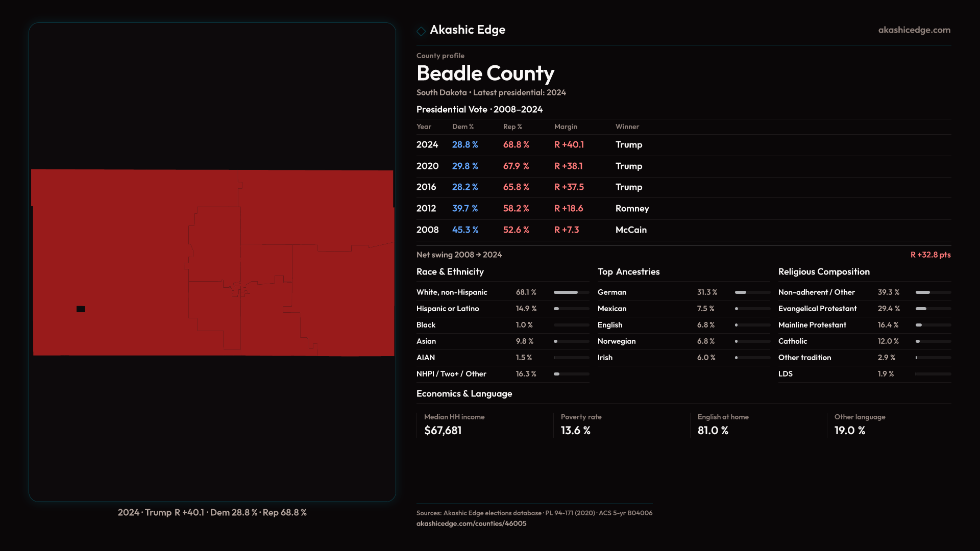This screenshot has width=980, height=551.
Task: Click the Margin column header
Action: coord(566,127)
